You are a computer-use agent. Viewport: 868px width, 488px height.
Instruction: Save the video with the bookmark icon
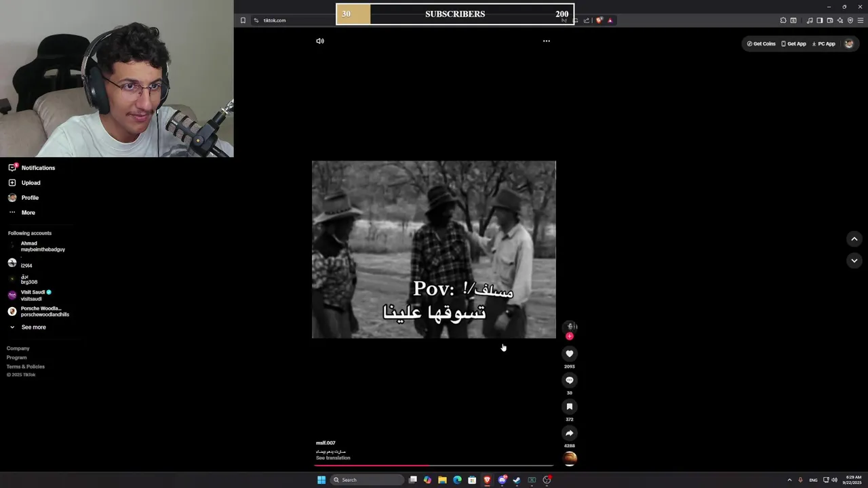570,407
